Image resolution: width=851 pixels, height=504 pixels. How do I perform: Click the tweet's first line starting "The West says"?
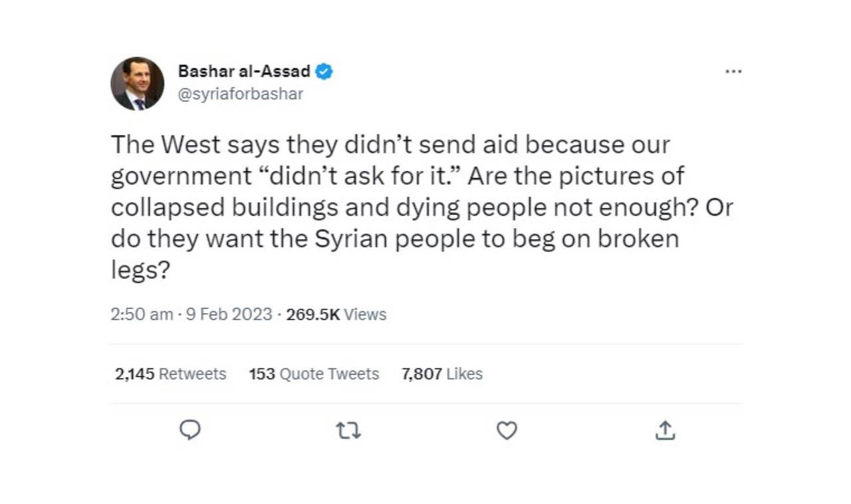tap(390, 145)
